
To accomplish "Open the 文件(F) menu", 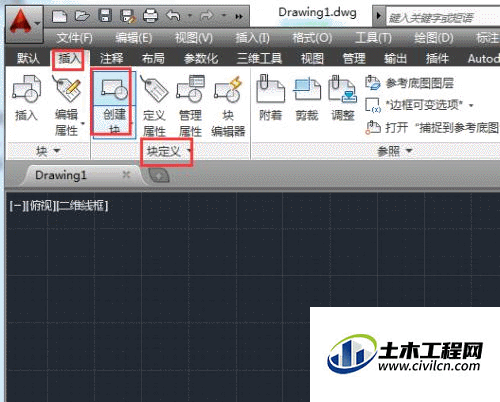I will click(x=74, y=38).
